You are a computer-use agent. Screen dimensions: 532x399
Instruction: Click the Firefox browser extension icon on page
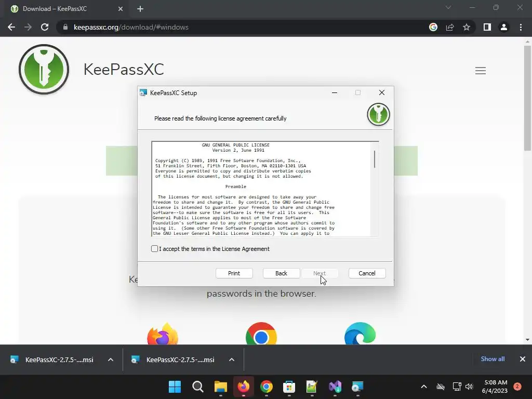tap(163, 334)
